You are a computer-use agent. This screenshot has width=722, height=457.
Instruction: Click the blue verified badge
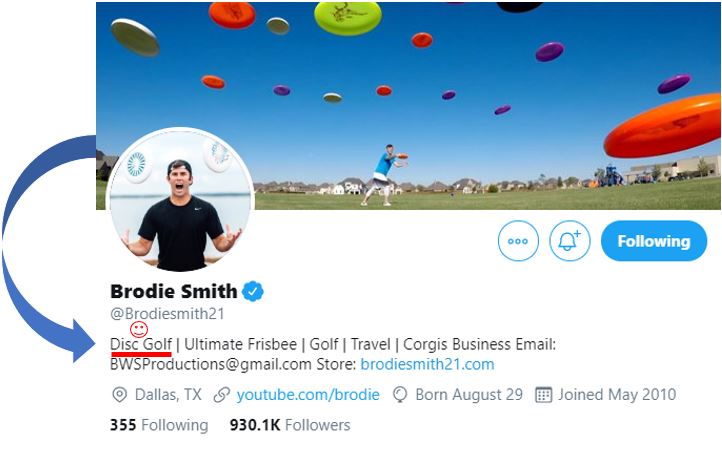[x=253, y=292]
